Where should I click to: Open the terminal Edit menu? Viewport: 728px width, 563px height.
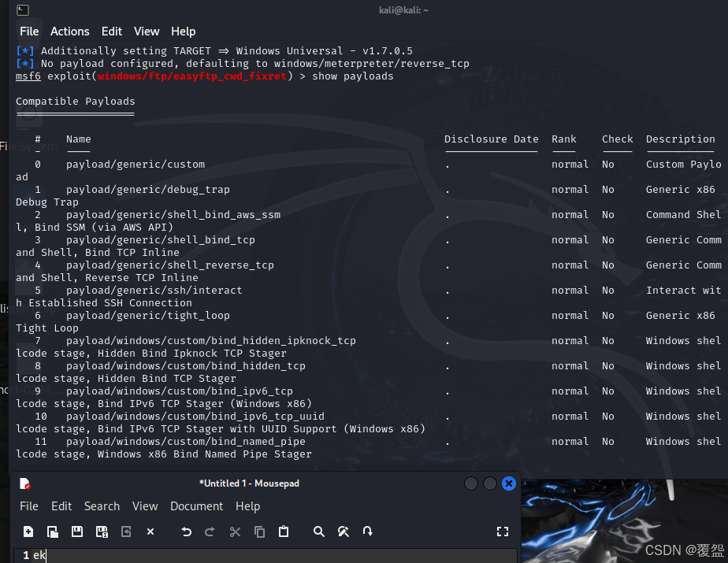pos(112,31)
